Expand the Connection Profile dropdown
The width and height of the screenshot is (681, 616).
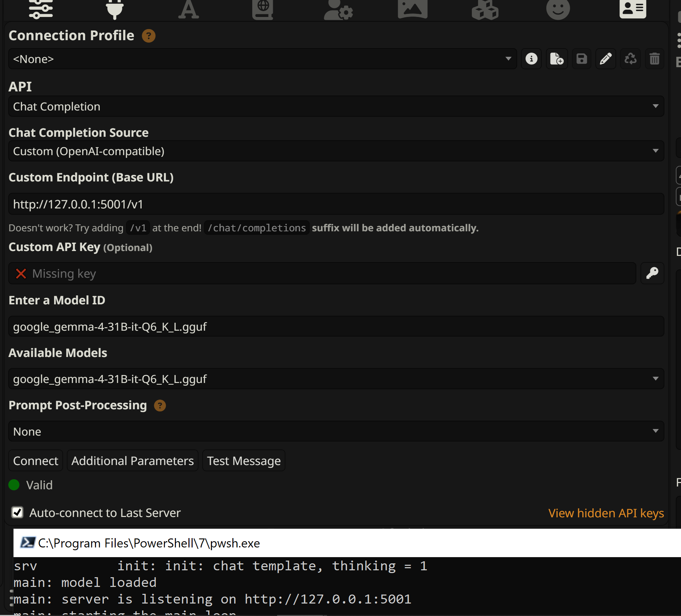[262, 59]
